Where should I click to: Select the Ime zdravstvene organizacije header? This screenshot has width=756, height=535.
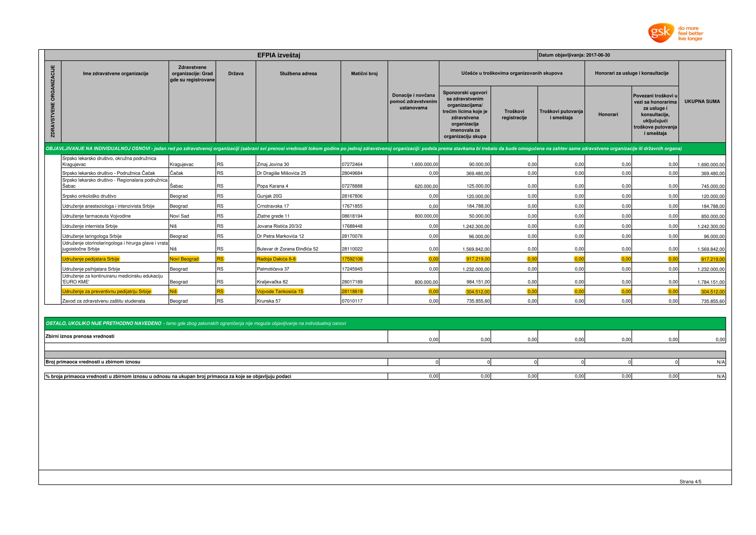point(115,73)
